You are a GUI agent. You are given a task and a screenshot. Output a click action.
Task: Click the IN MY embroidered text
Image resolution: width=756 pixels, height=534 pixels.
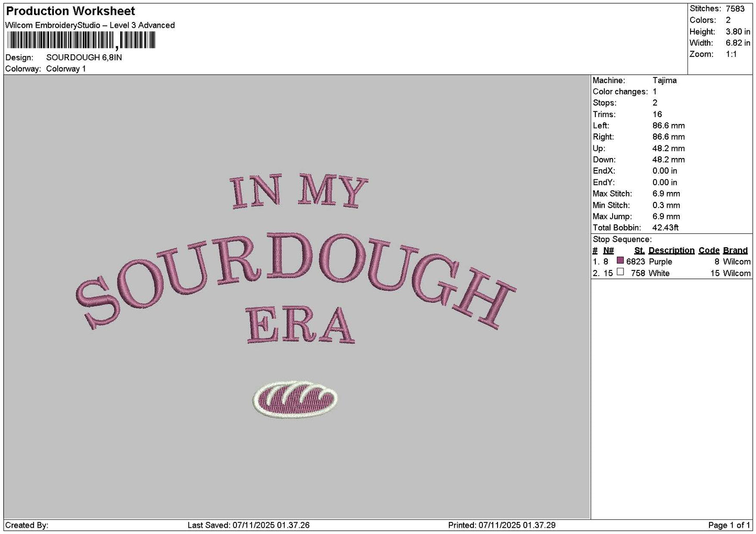coord(298,192)
